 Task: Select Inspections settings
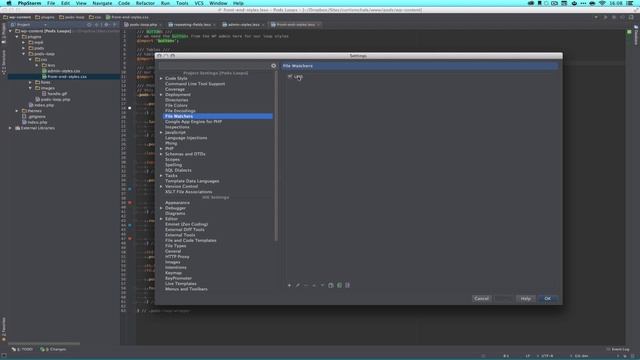pyautogui.click(x=177, y=127)
